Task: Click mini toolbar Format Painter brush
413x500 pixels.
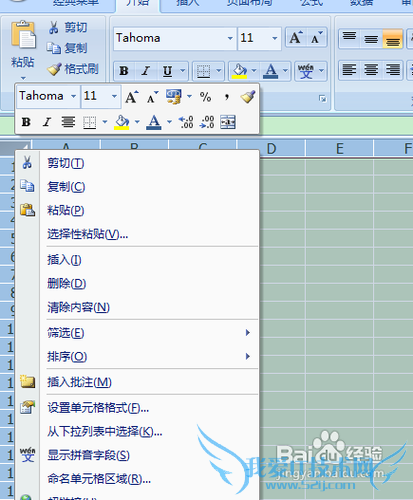Action: [x=248, y=97]
